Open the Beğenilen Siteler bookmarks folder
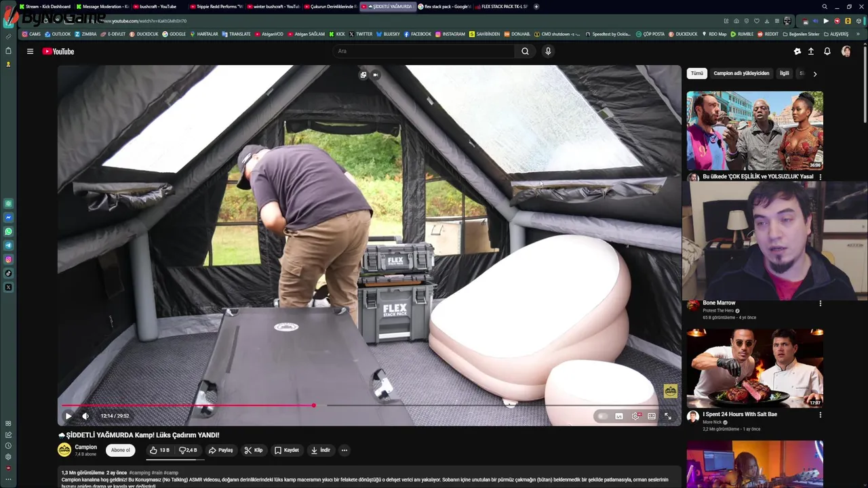 click(800, 34)
